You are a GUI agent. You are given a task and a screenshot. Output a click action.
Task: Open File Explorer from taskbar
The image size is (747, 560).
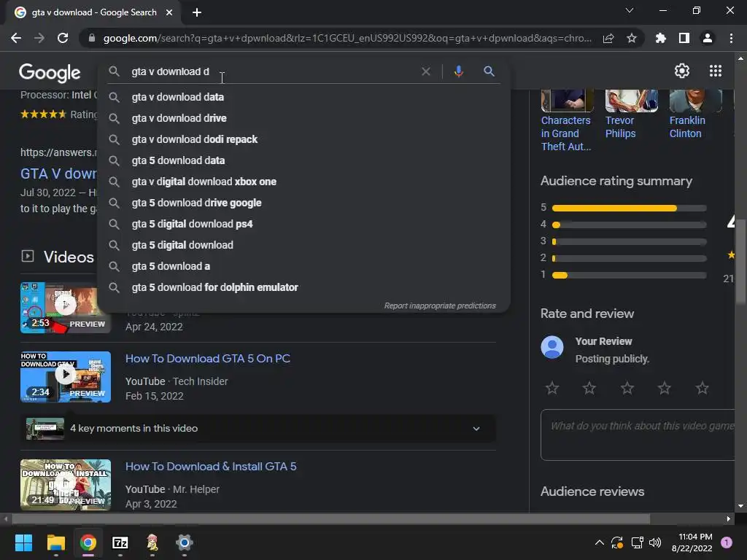pyautogui.click(x=55, y=542)
